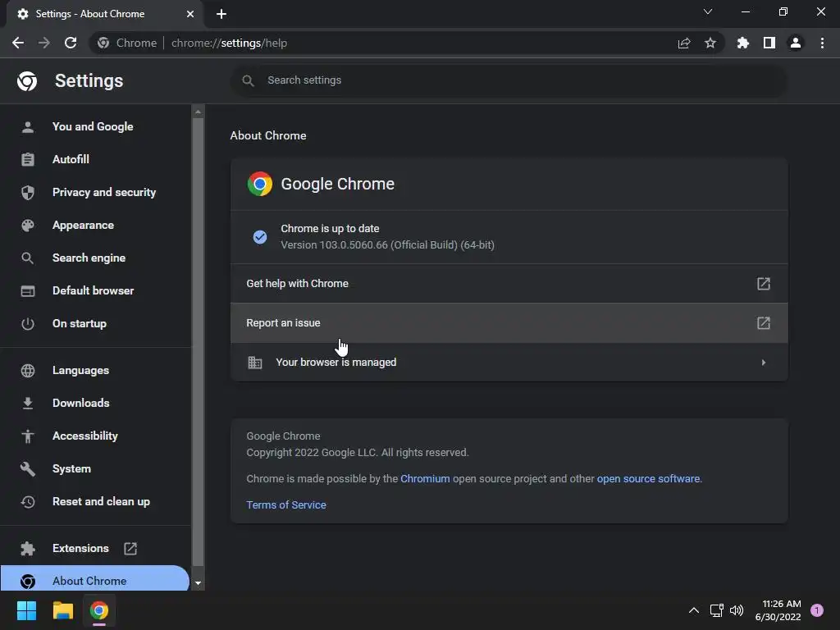Click Get help with Chrome row
Viewport: 840px width, 630px height.
coord(509,283)
